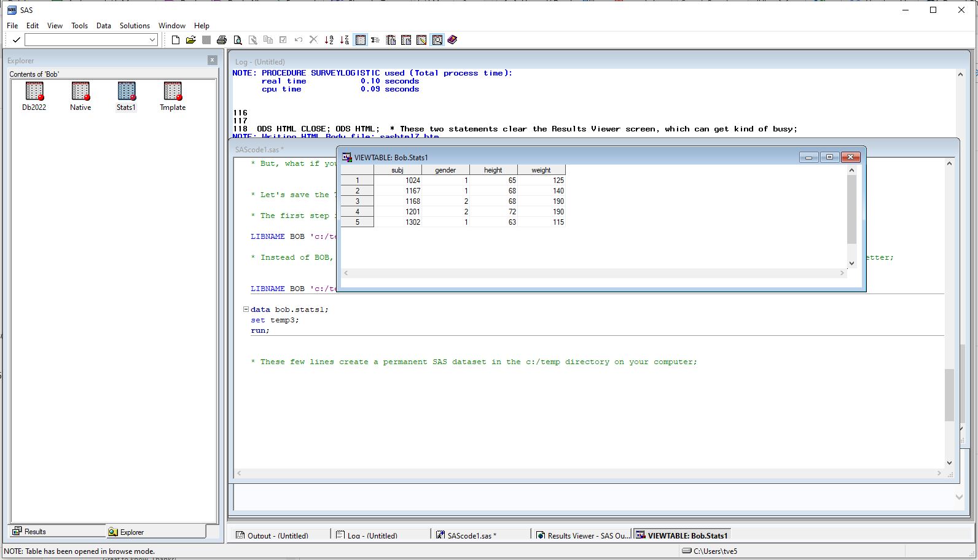This screenshot has width=978, height=560.
Task: Sort ascending using the A-Z icon
Action: [x=329, y=40]
